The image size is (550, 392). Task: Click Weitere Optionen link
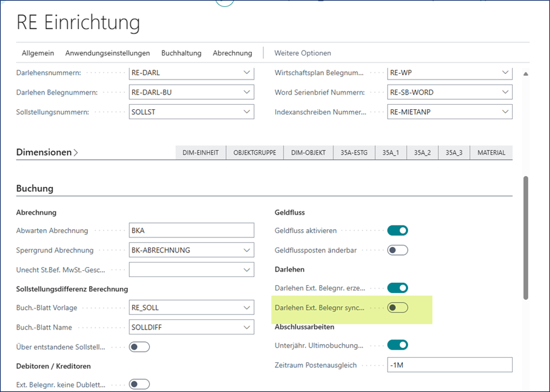pos(302,53)
